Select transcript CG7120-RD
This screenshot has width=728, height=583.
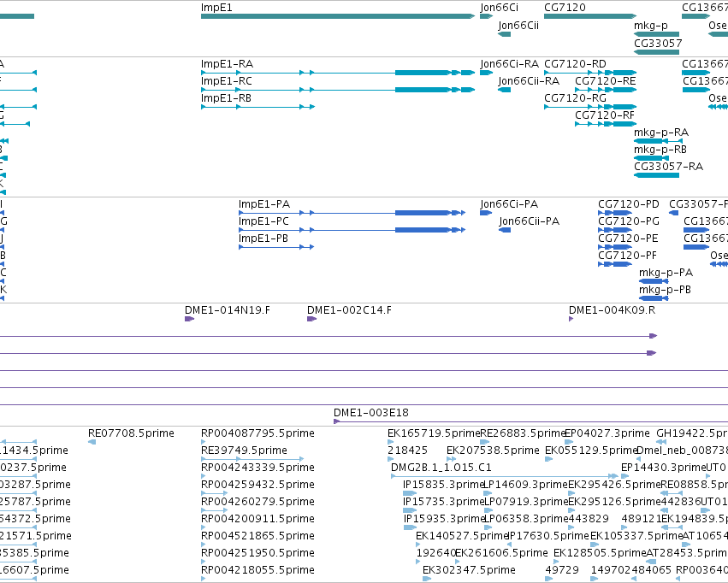pyautogui.click(x=590, y=73)
